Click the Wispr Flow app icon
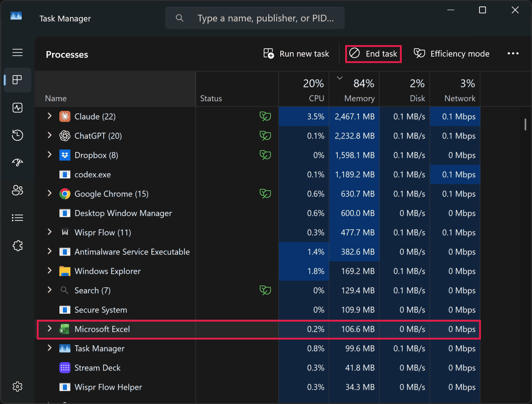Viewport: 532px width, 404px height. pyautogui.click(x=65, y=232)
